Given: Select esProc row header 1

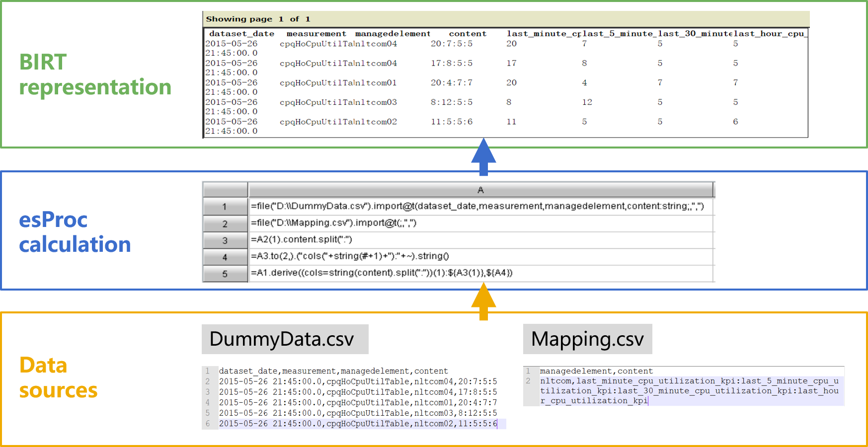Looking at the screenshot, I should [225, 207].
